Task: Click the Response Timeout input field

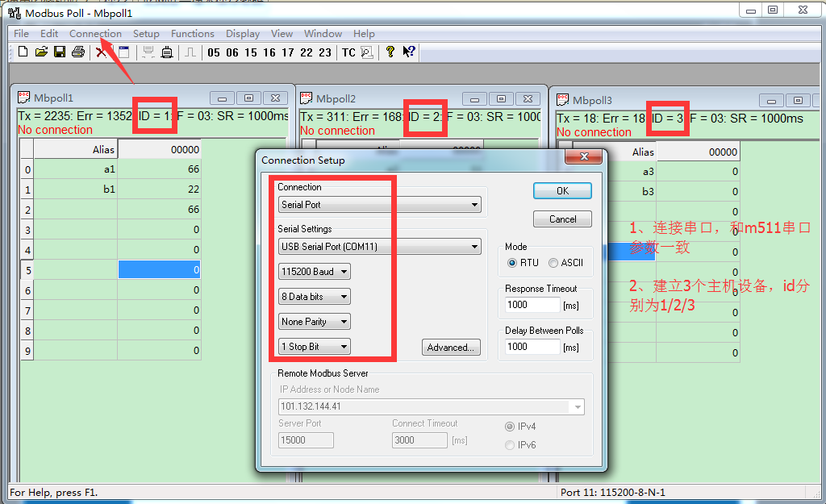Action: pyautogui.click(x=532, y=305)
